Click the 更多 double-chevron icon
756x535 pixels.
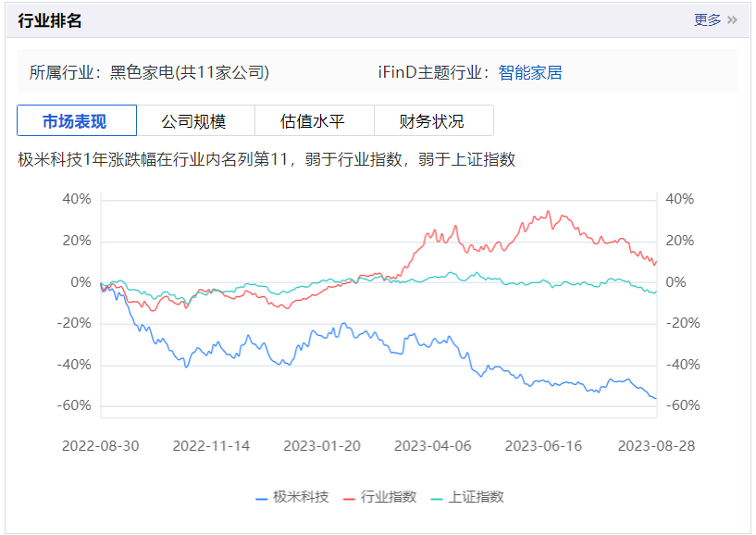click(x=732, y=19)
